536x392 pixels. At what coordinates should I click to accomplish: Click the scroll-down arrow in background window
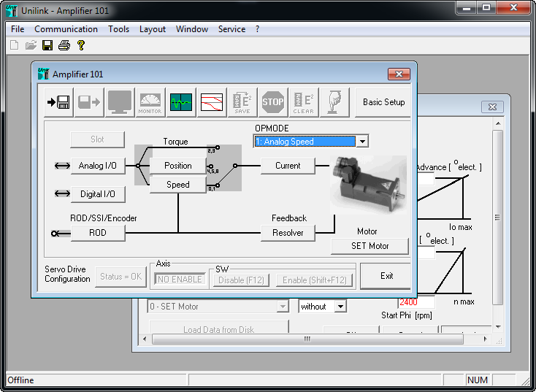pyautogui.click(x=498, y=327)
